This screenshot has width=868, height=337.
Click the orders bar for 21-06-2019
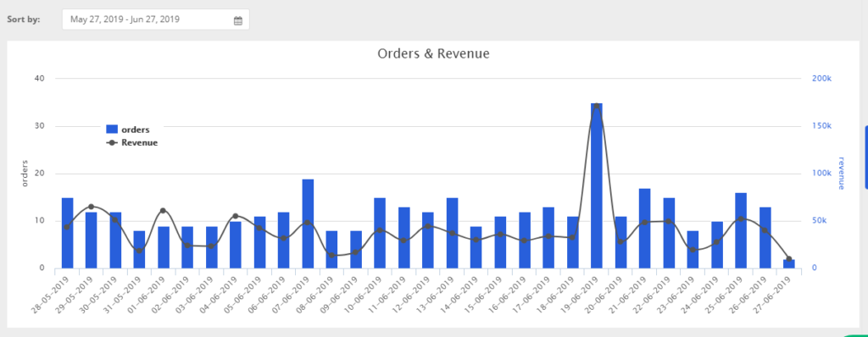pos(644,229)
